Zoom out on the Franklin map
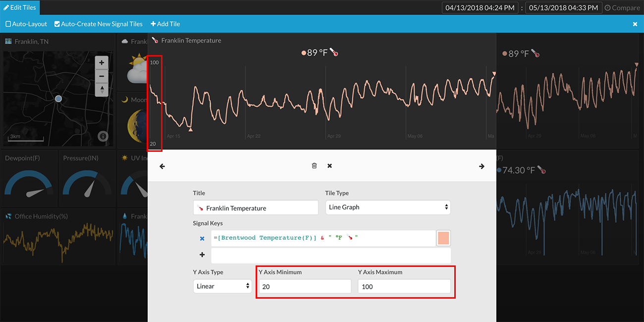 [102, 76]
